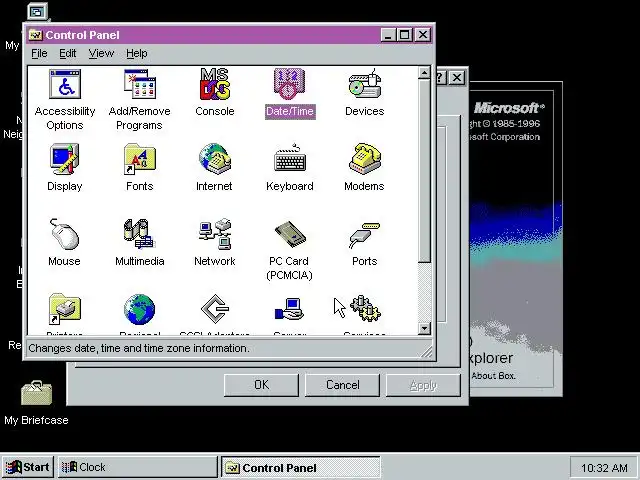Click the 10:32 AM system tray clock
The height and width of the screenshot is (480, 640).
pos(604,468)
